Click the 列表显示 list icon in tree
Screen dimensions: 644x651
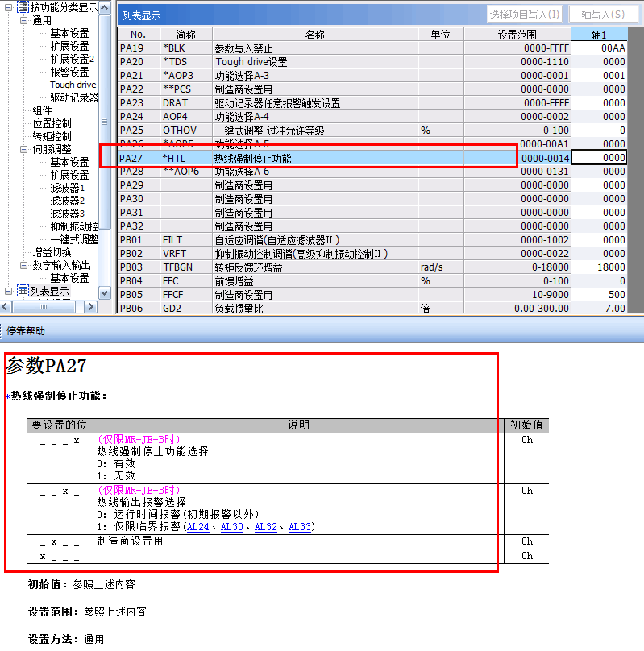(23, 291)
